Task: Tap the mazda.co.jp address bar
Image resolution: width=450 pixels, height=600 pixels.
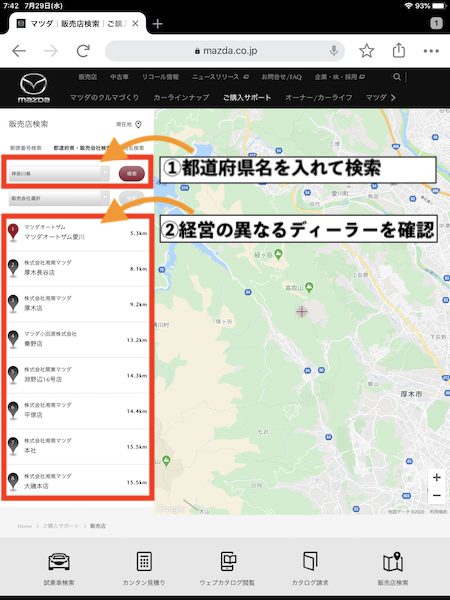Action: pyautogui.click(x=225, y=51)
